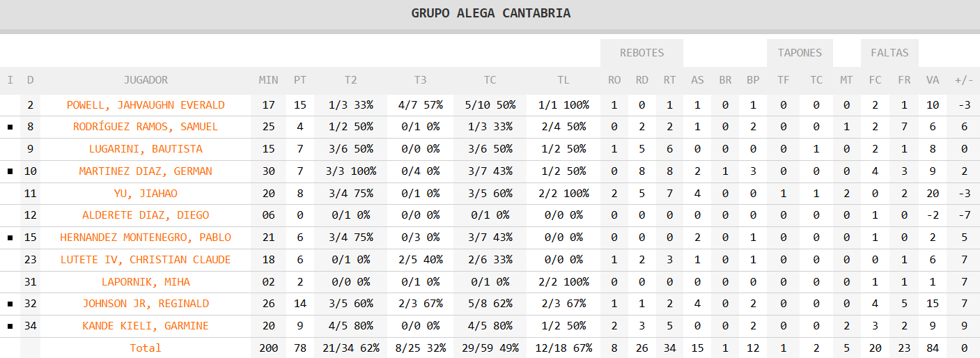
Task: Open player Rodríguez Ramos, Samuel
Action: pyautogui.click(x=146, y=127)
